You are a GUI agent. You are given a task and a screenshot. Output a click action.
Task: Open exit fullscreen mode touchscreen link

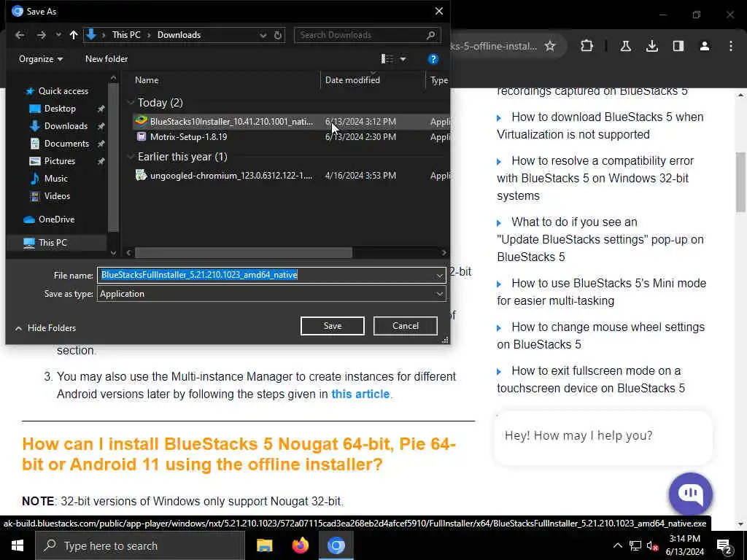591,379
